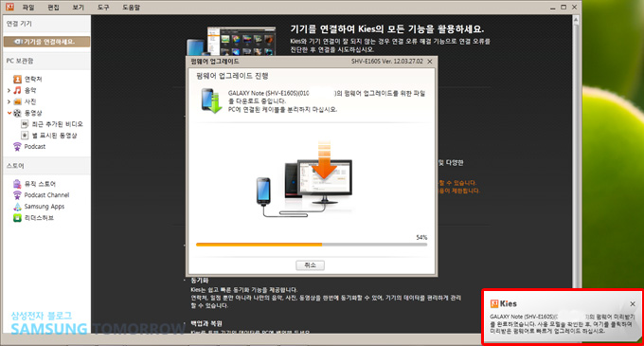Maximize the Kies window
The image size is (644, 346).
[x=563, y=8]
